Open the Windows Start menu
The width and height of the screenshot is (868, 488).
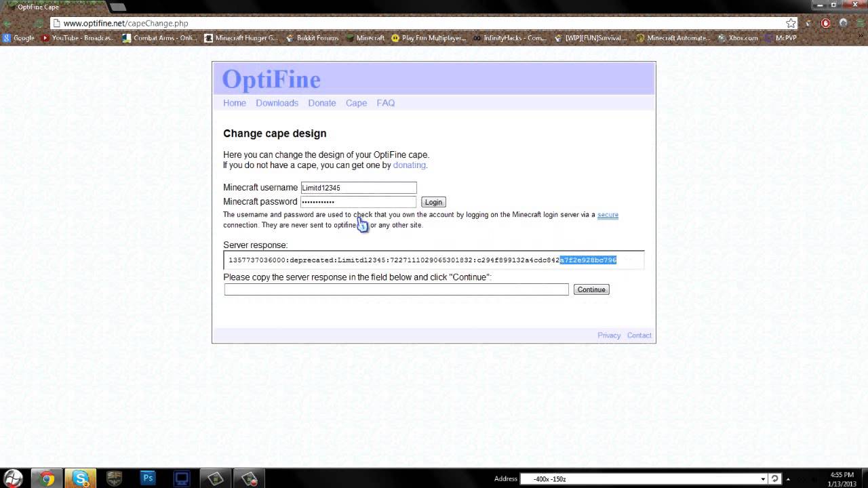(x=13, y=479)
